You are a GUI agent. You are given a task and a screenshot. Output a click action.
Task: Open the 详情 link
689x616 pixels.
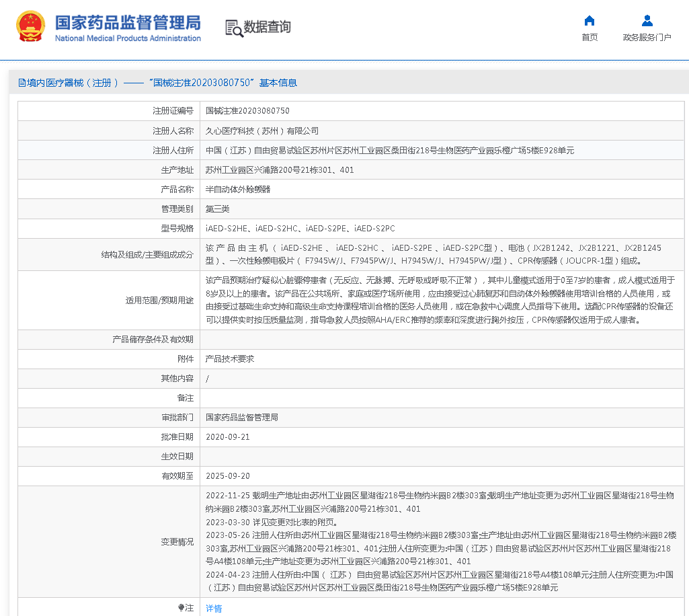[x=213, y=609]
